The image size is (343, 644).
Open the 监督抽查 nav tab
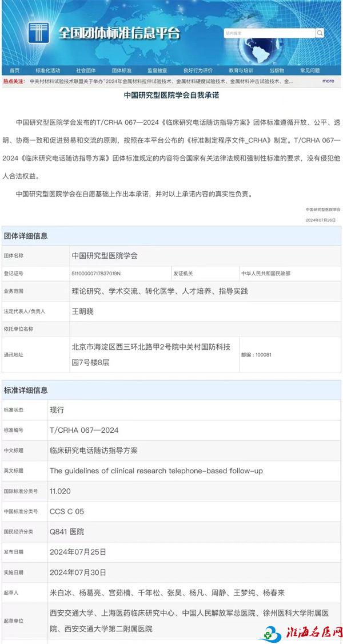pyautogui.click(x=157, y=70)
